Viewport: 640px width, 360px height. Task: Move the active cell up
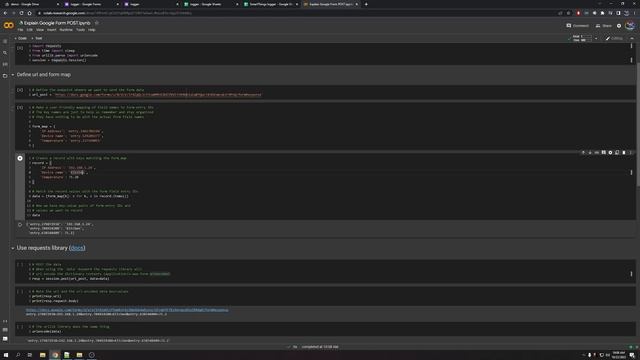pyautogui.click(x=583, y=152)
